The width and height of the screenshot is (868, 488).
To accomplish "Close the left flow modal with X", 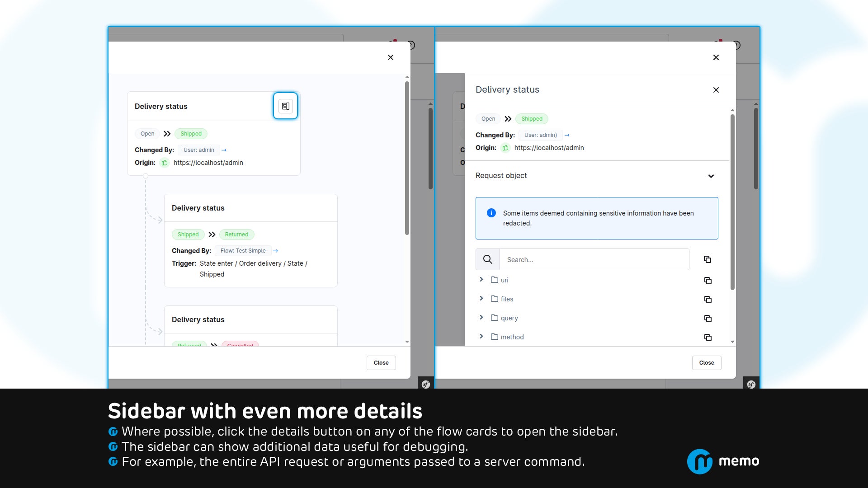I will (x=391, y=57).
